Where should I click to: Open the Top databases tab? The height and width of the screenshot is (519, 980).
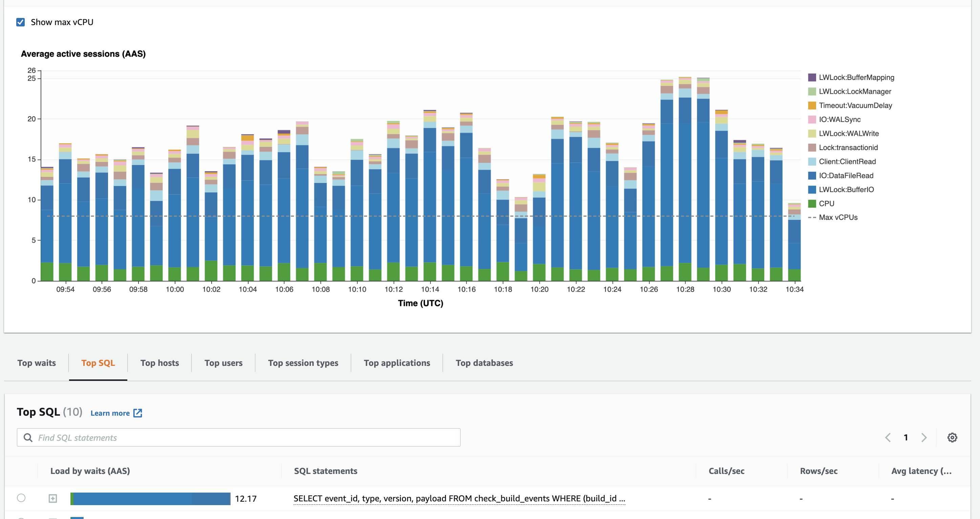coord(484,362)
